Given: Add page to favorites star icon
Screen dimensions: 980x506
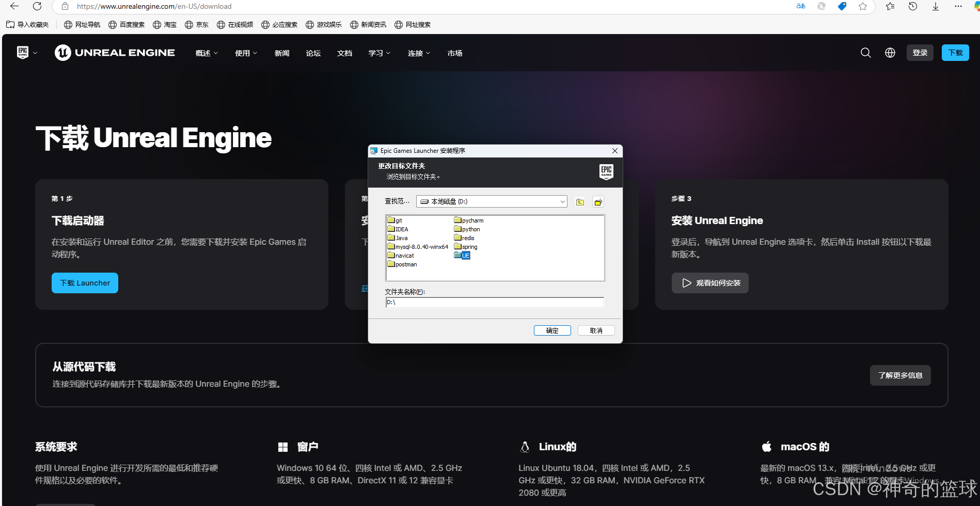Looking at the screenshot, I should (863, 6).
